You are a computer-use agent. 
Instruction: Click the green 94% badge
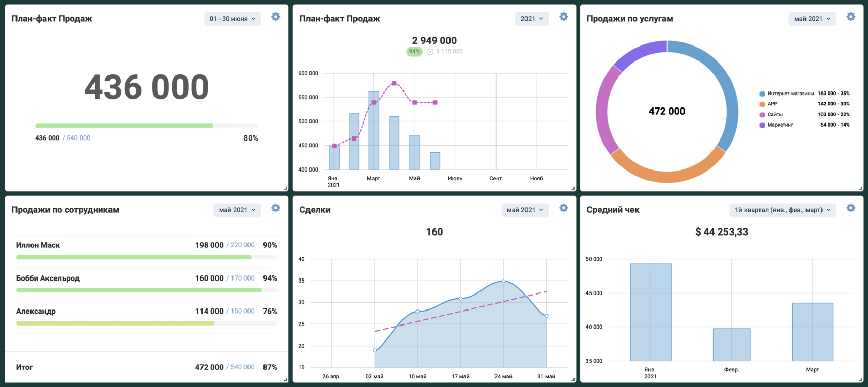[414, 52]
